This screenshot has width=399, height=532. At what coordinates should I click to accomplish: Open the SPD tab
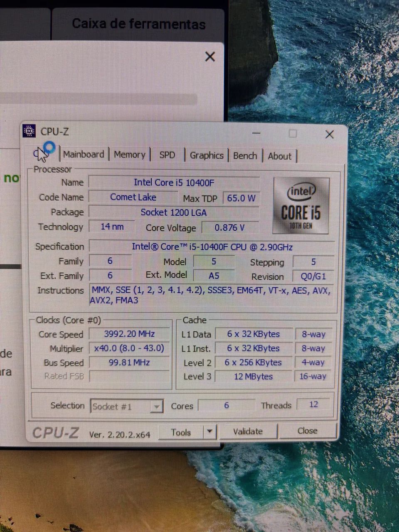[167, 155]
